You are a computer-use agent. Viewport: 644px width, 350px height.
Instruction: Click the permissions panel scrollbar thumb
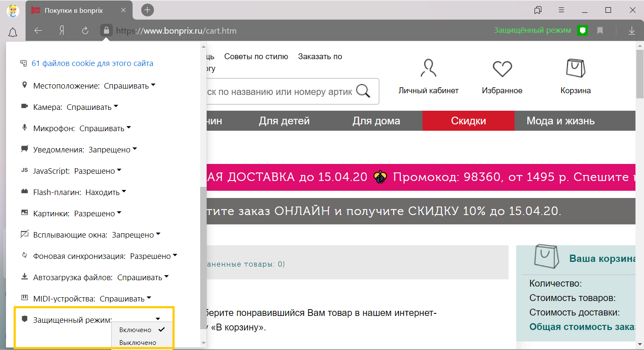(203, 258)
